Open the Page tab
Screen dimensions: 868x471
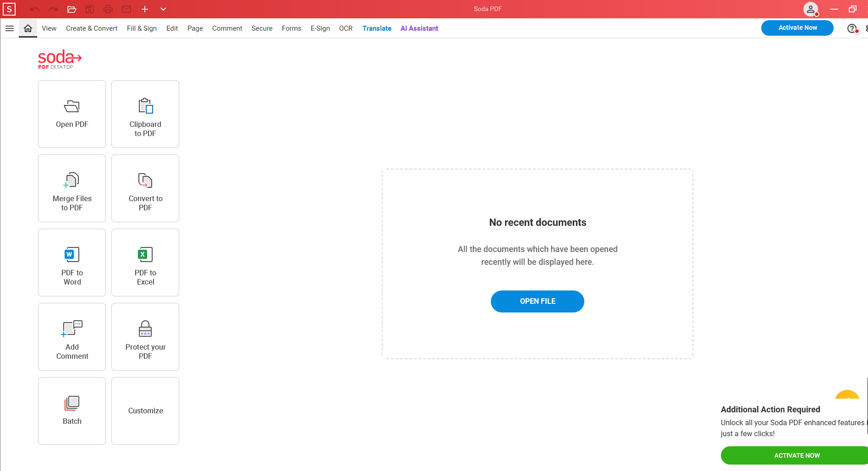tap(195, 28)
